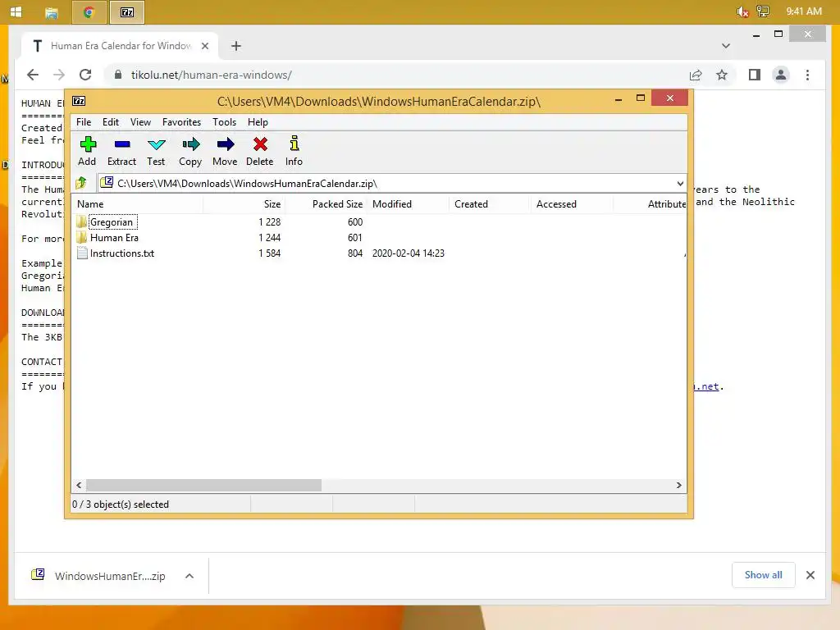
Task: Open a new Chrome tab
Action: [x=236, y=46]
